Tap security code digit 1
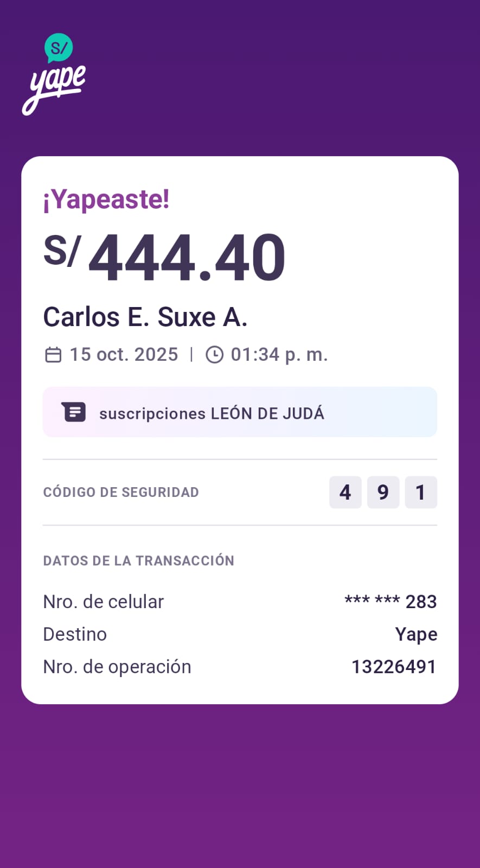480x868 pixels. 420,492
